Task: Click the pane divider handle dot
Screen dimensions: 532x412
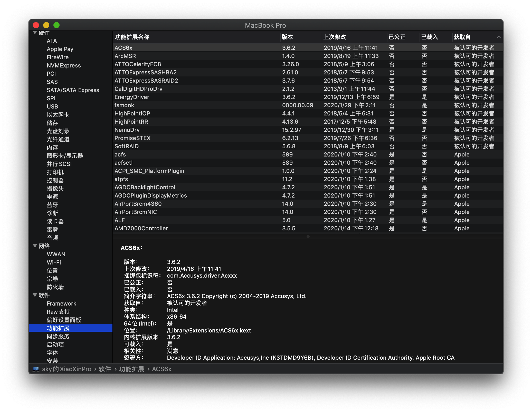Action: (x=308, y=237)
